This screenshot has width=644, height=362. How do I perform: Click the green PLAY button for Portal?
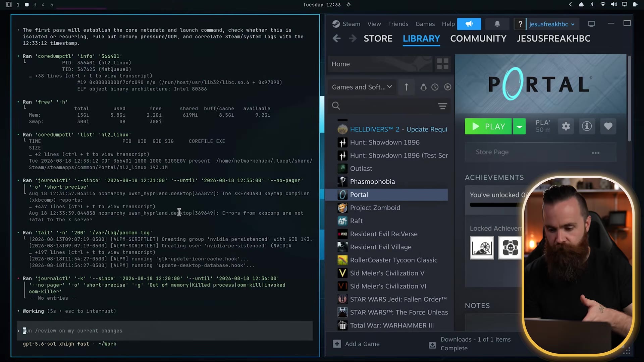(x=488, y=126)
